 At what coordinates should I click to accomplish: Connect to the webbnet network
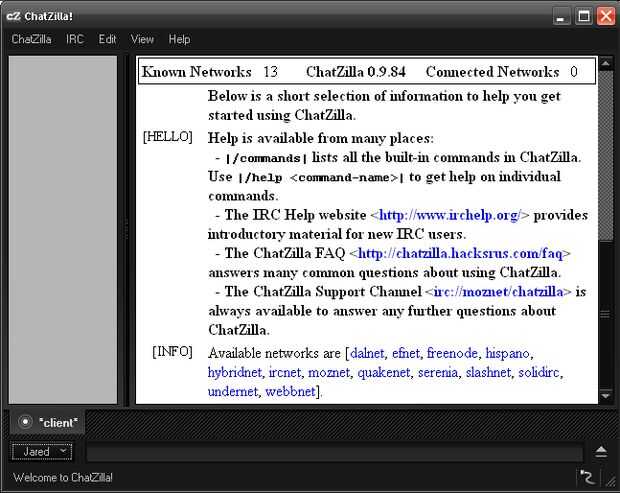coord(290,391)
